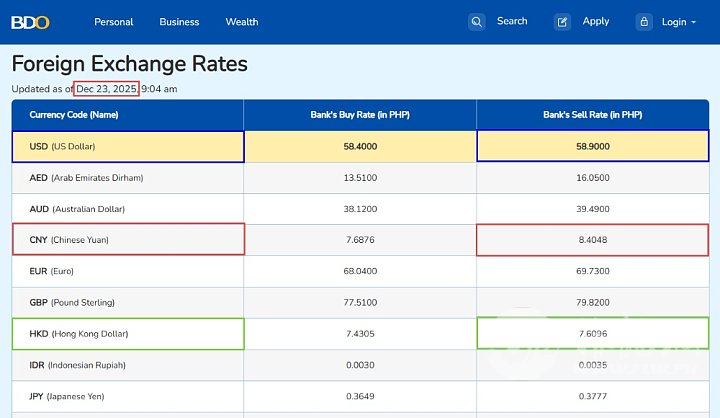This screenshot has width=720, height=418.
Task: Click the Login padlock icon
Action: tap(644, 22)
